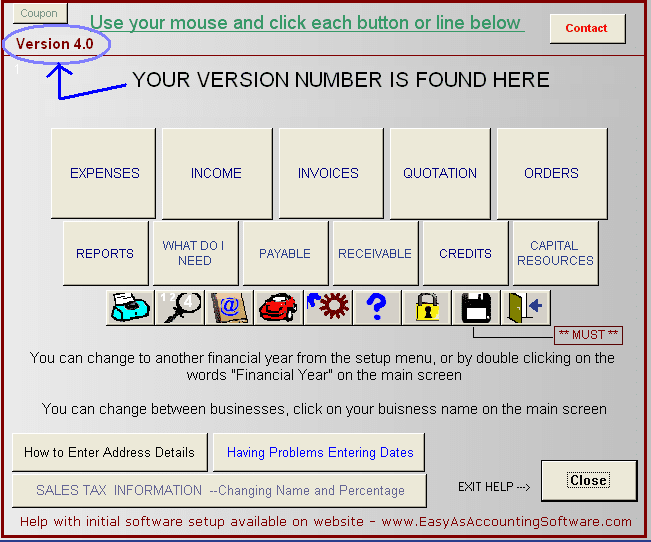Viewport: 651px width, 542px height.
Task: Switch to the Coupon tab
Action: tap(39, 14)
